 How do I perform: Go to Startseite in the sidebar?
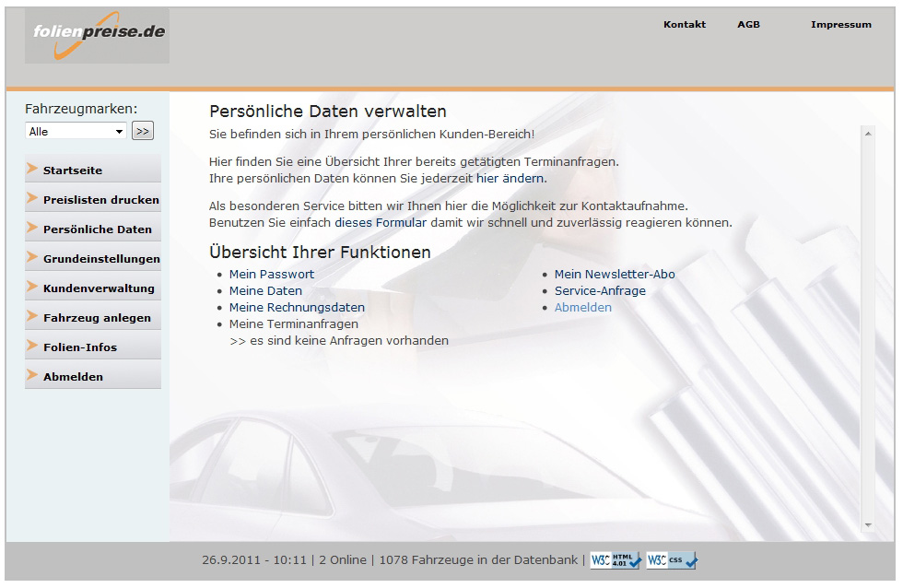93,169
